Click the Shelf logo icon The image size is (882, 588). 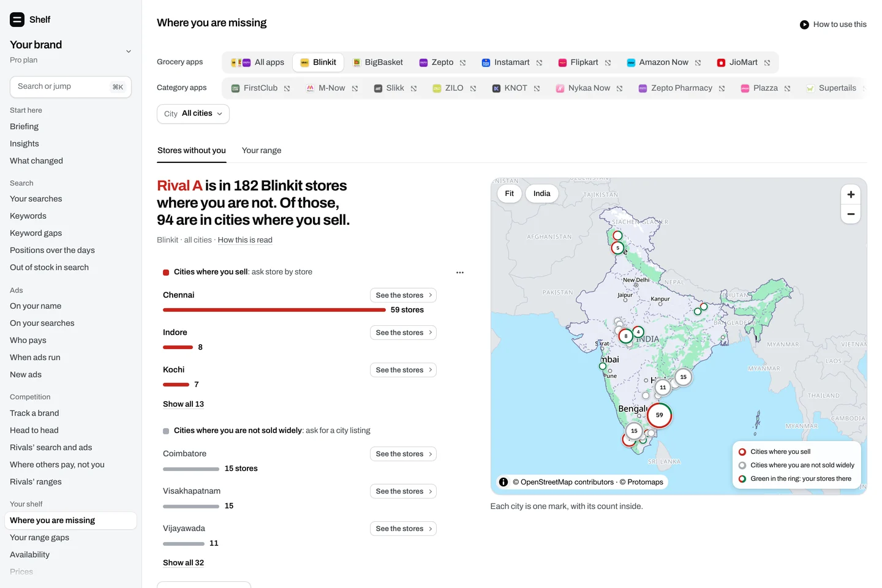[17, 20]
